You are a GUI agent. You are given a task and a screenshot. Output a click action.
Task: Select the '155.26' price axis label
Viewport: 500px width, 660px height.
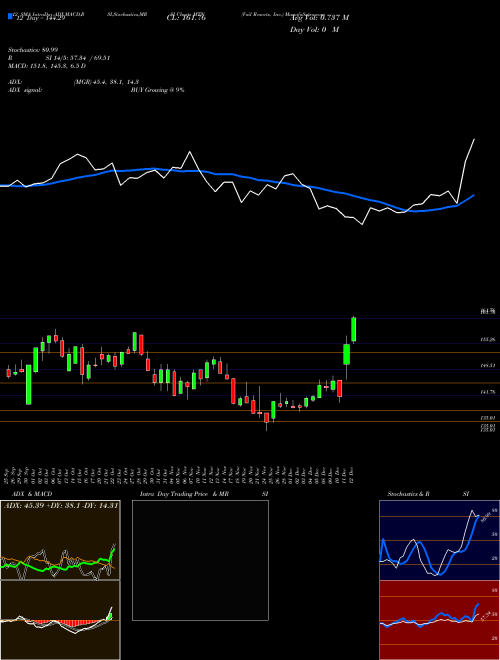point(488,340)
